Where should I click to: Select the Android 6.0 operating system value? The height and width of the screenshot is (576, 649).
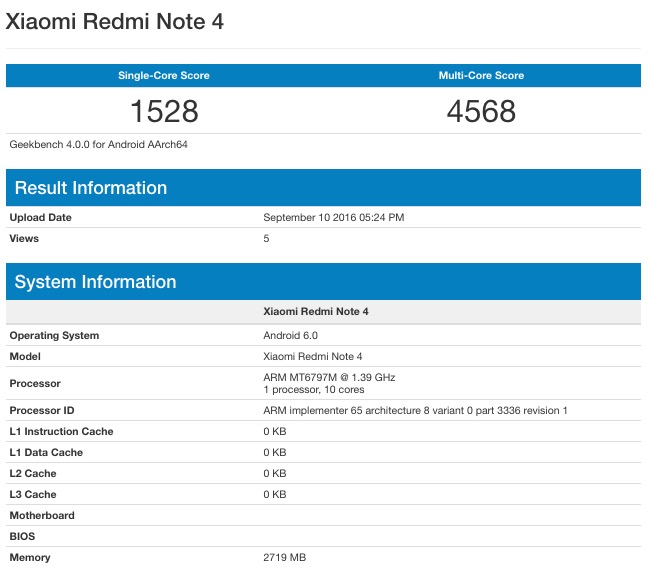290,335
